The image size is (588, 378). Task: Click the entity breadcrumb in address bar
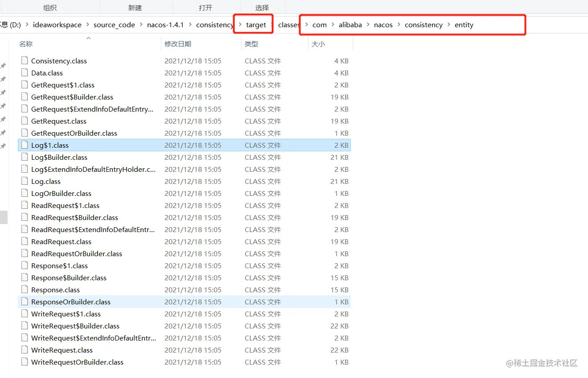(464, 25)
